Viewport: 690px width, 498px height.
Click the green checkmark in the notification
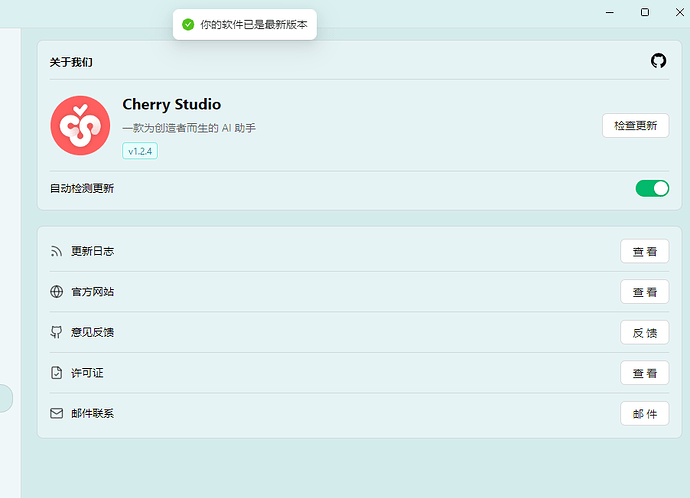[x=188, y=25]
